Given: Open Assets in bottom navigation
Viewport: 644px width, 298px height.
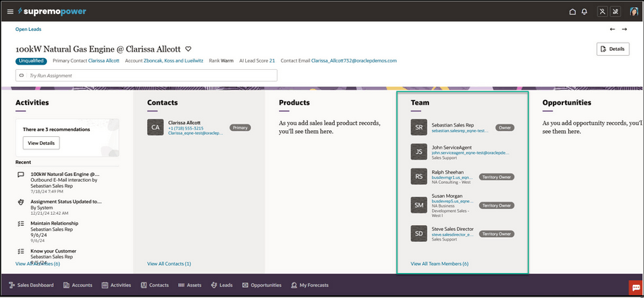Looking at the screenshot, I should 190,285.
